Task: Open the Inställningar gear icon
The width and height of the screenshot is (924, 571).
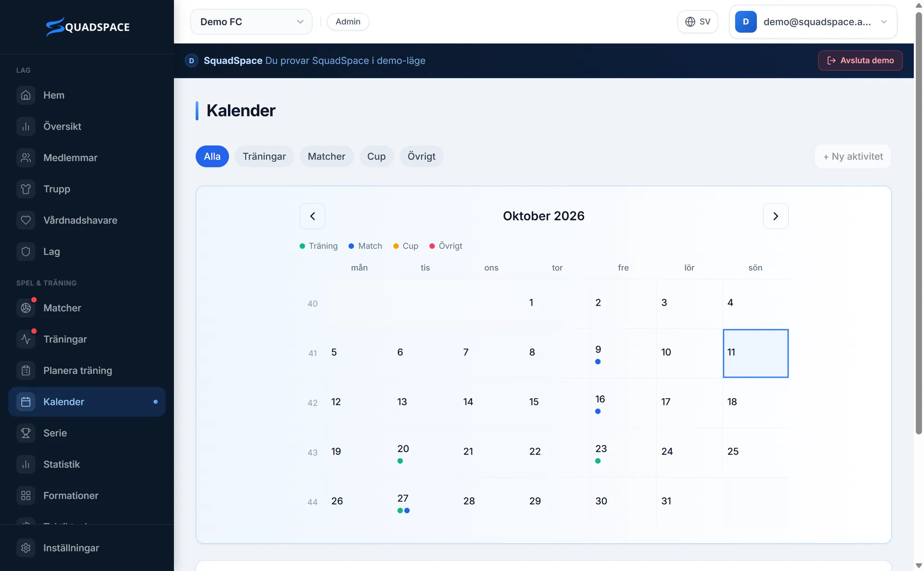Action: tap(26, 548)
